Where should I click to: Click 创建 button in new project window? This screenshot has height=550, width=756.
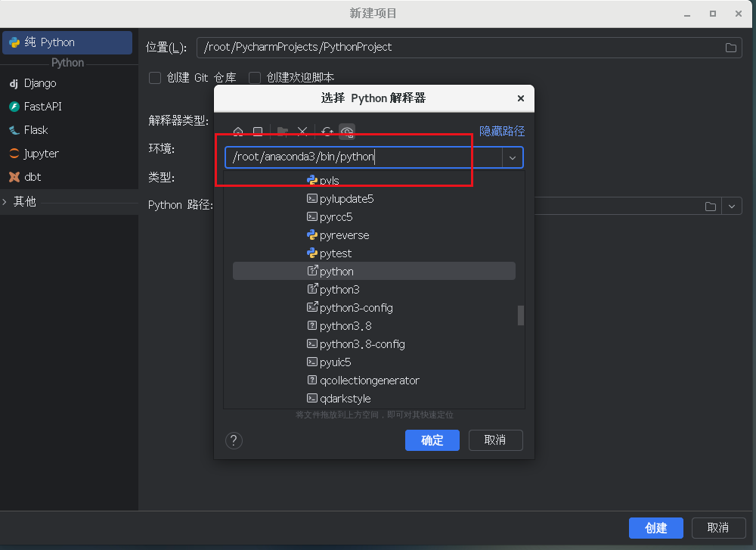[655, 528]
